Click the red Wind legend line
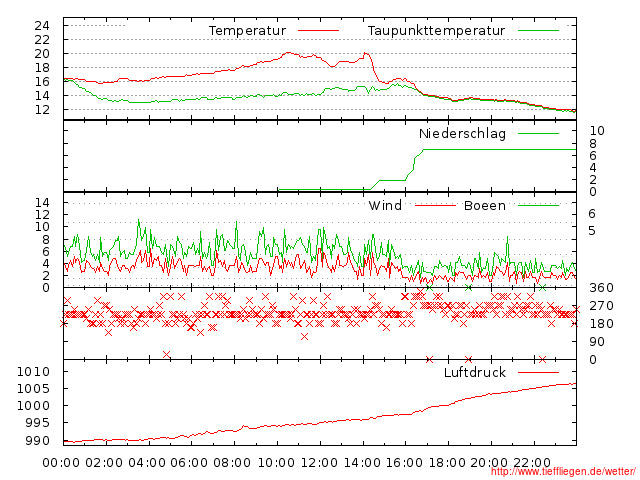The image size is (640, 480). tap(435, 205)
